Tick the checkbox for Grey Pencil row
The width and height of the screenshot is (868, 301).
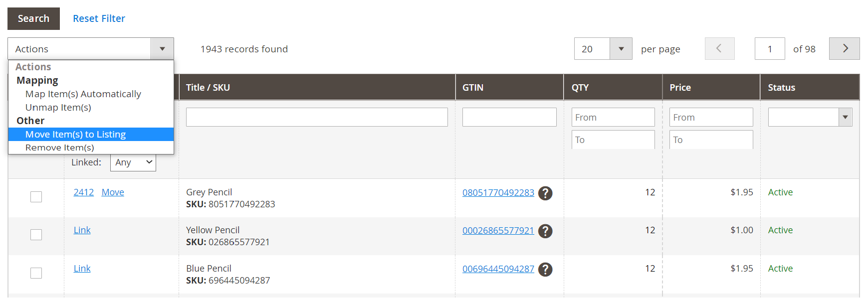(36, 197)
